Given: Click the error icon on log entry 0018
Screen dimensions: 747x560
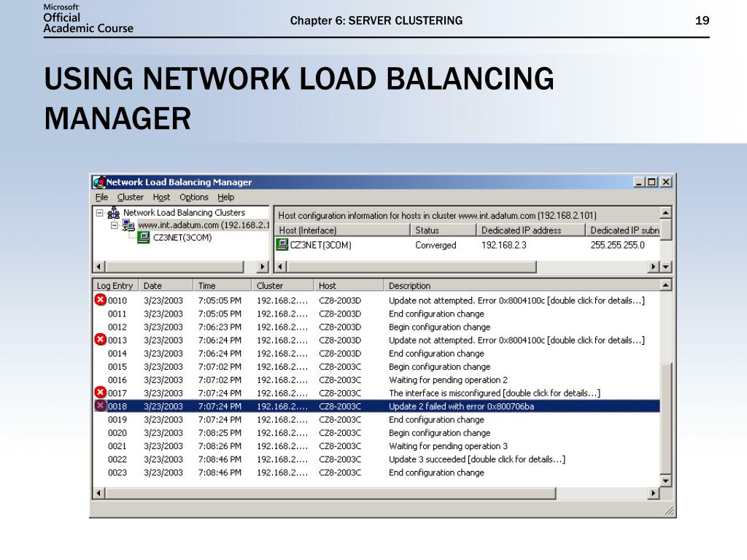Looking at the screenshot, I should (100, 405).
